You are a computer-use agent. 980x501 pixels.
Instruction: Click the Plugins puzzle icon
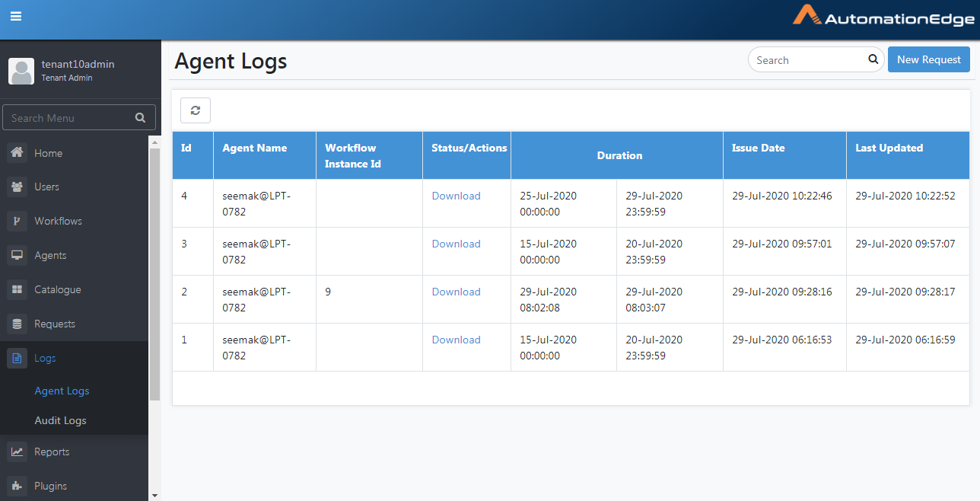pyautogui.click(x=17, y=486)
